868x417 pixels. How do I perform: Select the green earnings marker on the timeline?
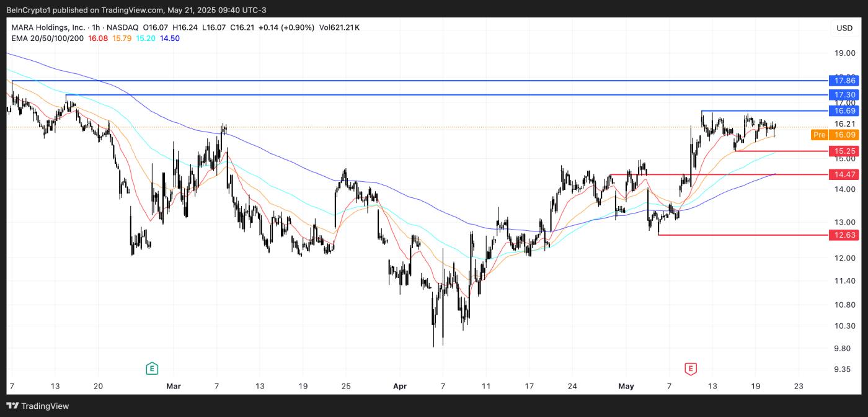[x=151, y=368]
